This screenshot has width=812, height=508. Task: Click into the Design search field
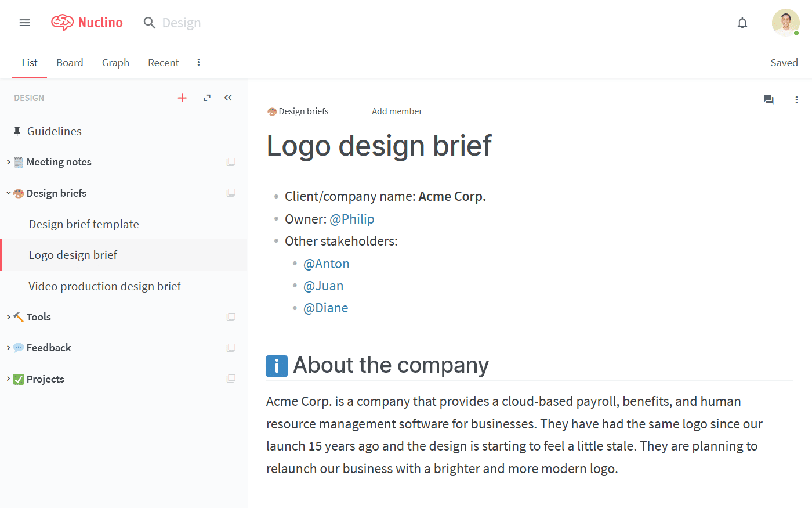coord(181,23)
